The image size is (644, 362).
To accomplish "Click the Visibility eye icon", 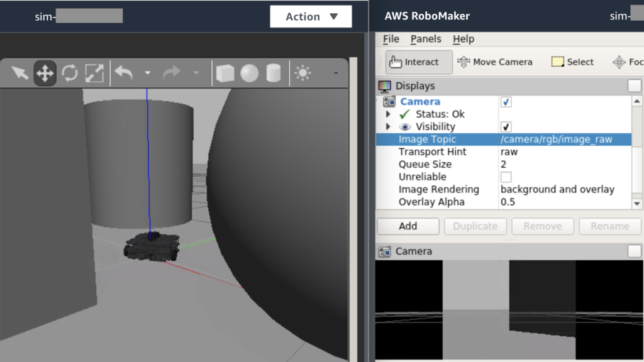I will [x=404, y=127].
